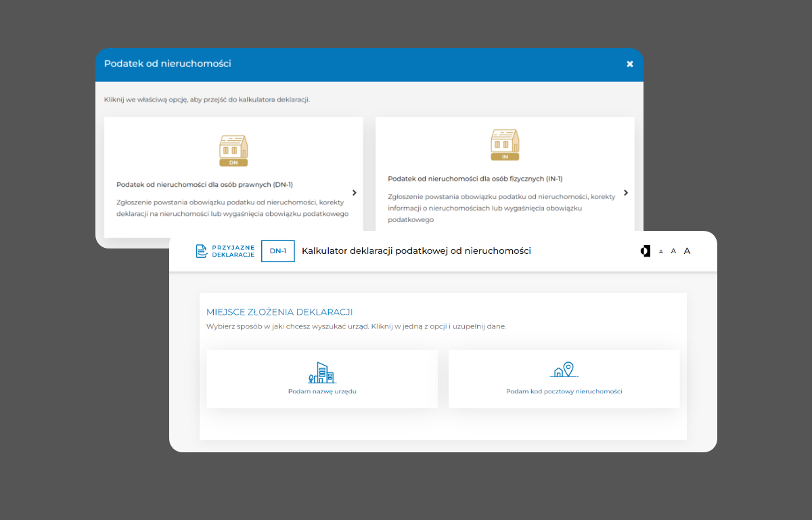Set the largest font size A

(x=687, y=251)
